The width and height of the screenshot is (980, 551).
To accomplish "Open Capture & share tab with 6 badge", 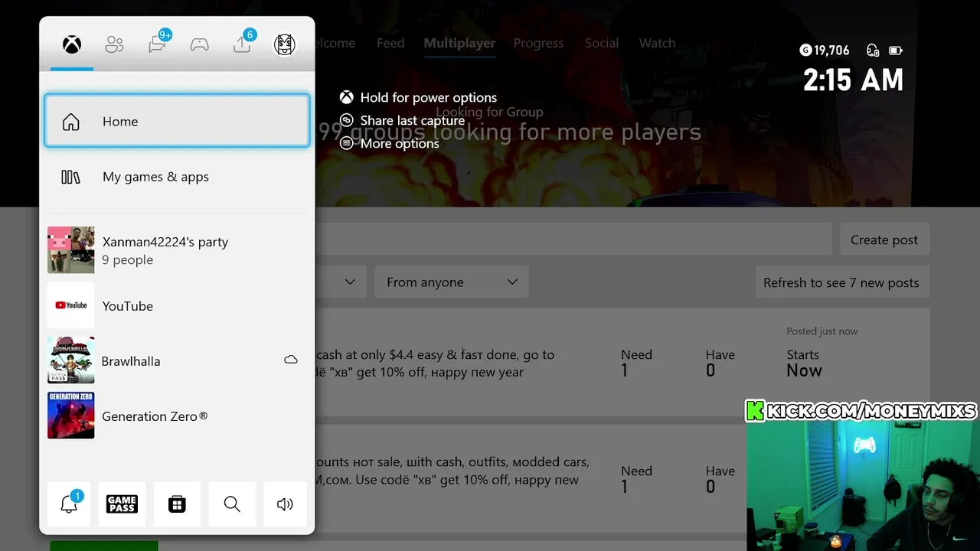I will (x=243, y=43).
